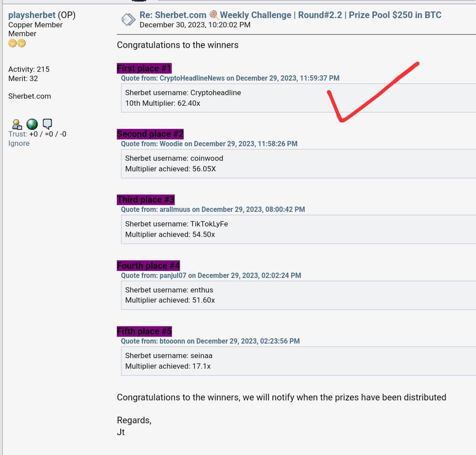Screen dimensions: 476x455
Task: Click 'Multiplier achieved: 17.1x' text
Action: (x=168, y=366)
